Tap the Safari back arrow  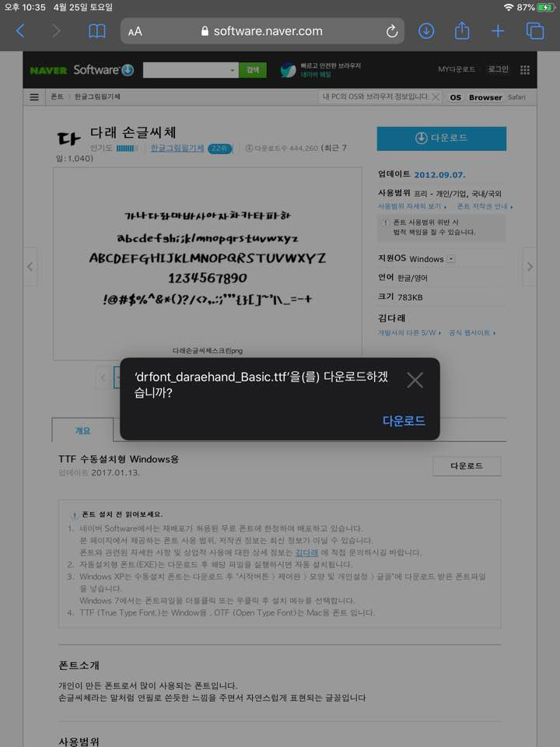pyautogui.click(x=20, y=31)
